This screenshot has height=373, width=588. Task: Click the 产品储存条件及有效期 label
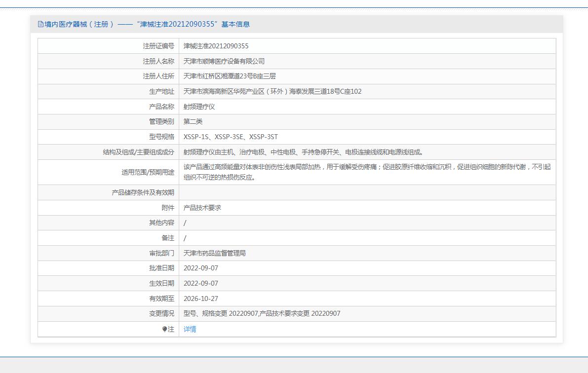[x=143, y=193]
